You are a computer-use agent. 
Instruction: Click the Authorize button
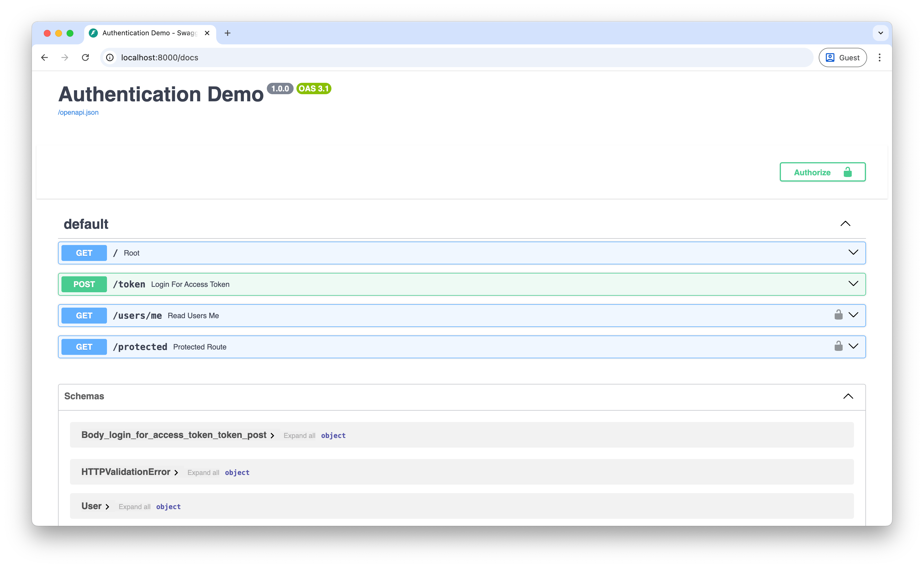pos(822,172)
